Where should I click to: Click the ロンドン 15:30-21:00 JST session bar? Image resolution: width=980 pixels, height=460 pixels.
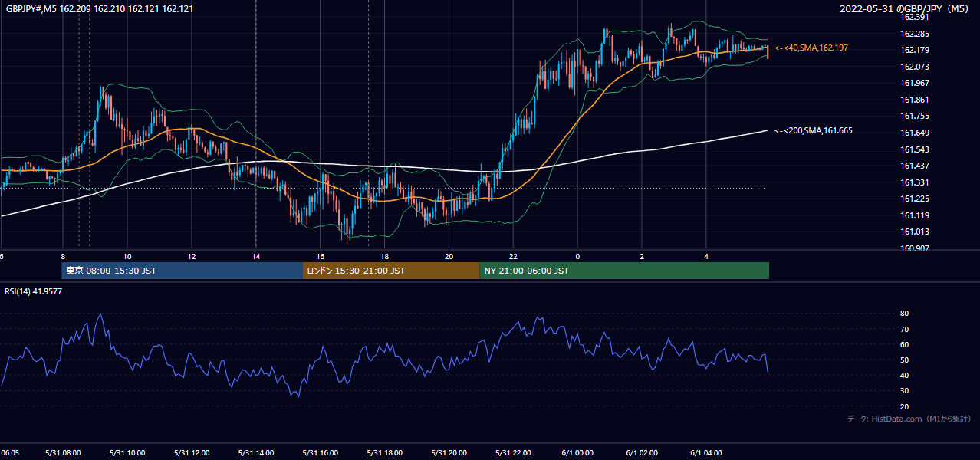pyautogui.click(x=391, y=271)
